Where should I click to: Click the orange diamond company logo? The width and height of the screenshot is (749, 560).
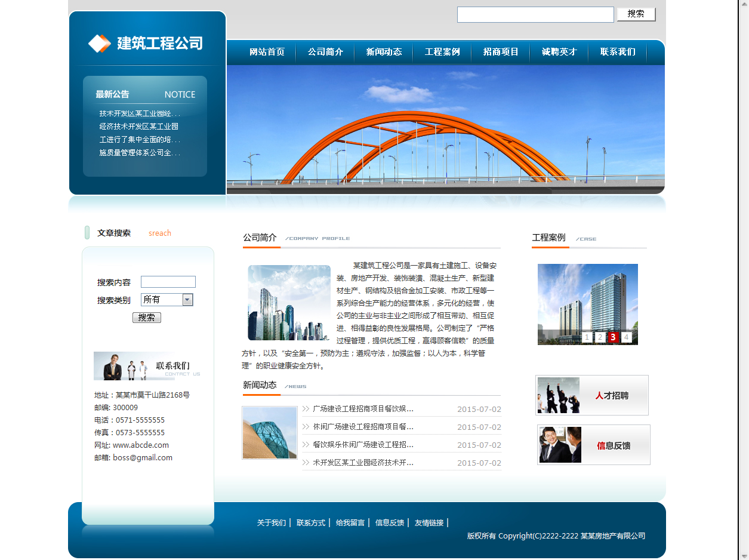point(100,44)
